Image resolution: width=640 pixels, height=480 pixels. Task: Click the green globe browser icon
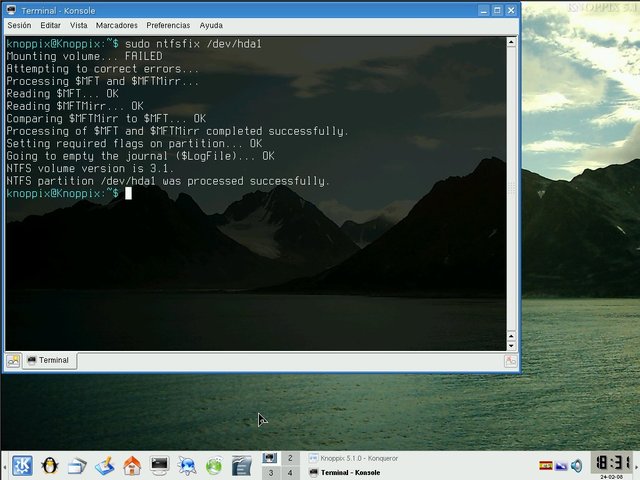pyautogui.click(x=214, y=466)
